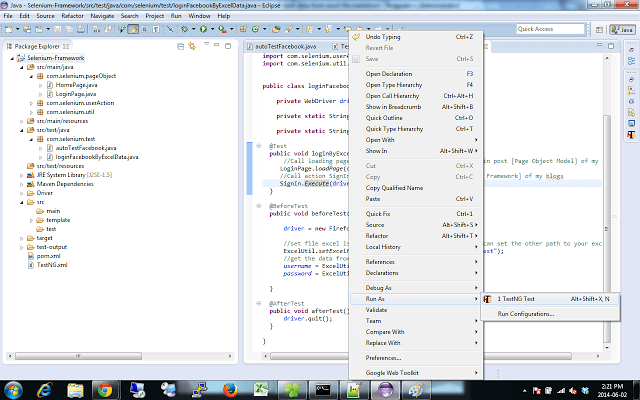Click the Open Type folder icon in toolbar

point(276,29)
